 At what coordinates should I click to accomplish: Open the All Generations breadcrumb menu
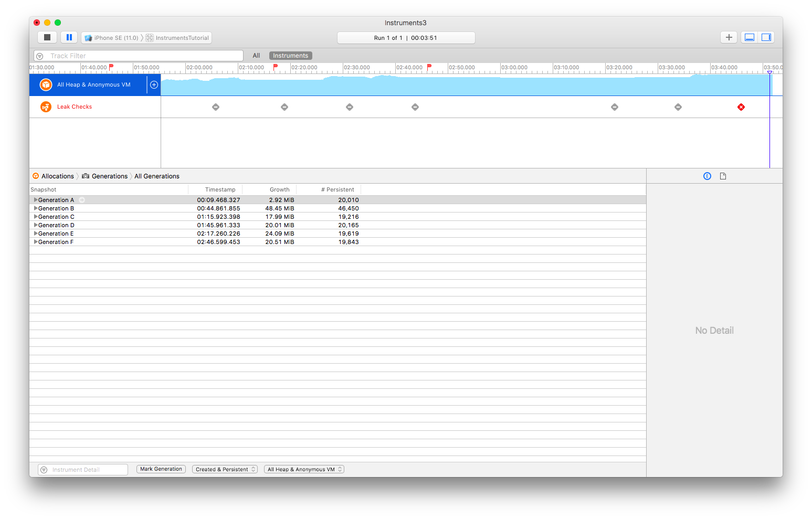(157, 176)
